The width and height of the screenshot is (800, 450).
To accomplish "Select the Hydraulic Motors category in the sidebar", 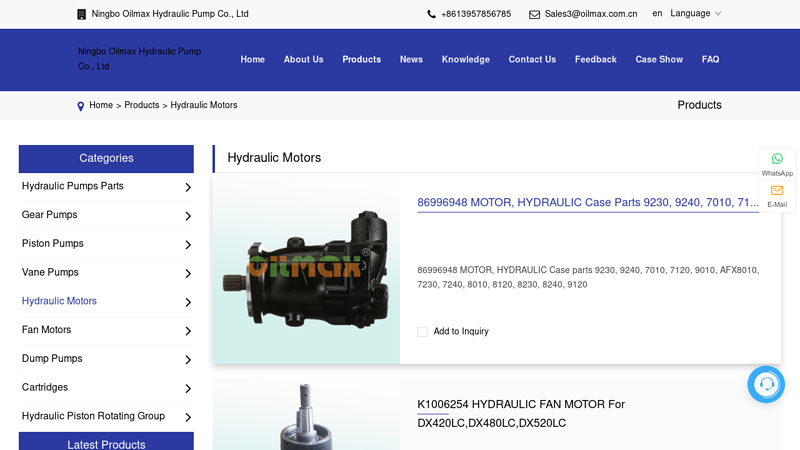I will coord(59,301).
